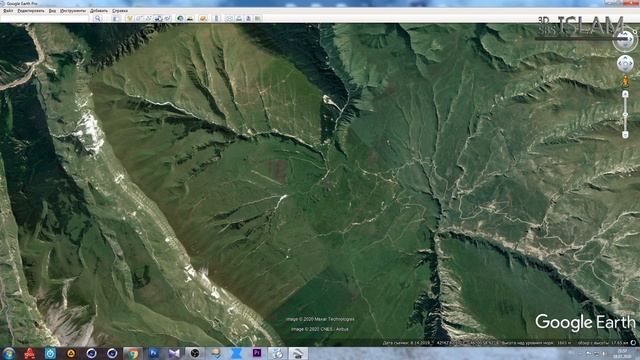Toggle sunlight across the landscape
The height and width of the screenshot is (360, 640).
point(190,18)
